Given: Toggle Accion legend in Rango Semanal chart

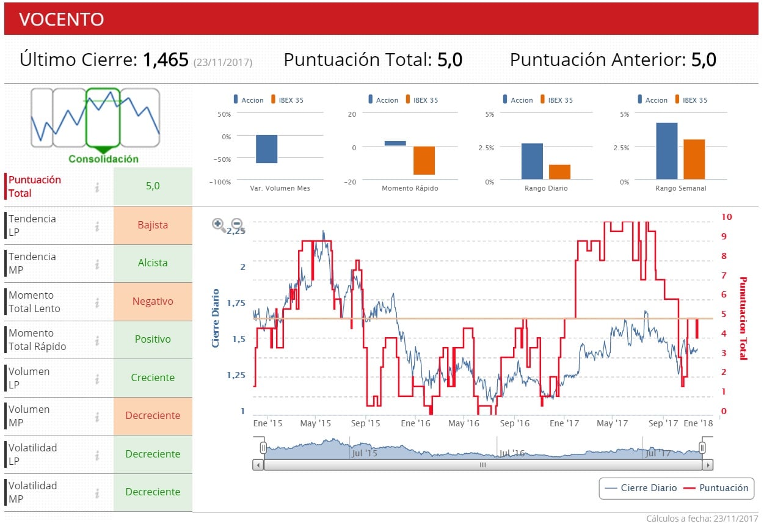Looking at the screenshot, I should pos(652,100).
